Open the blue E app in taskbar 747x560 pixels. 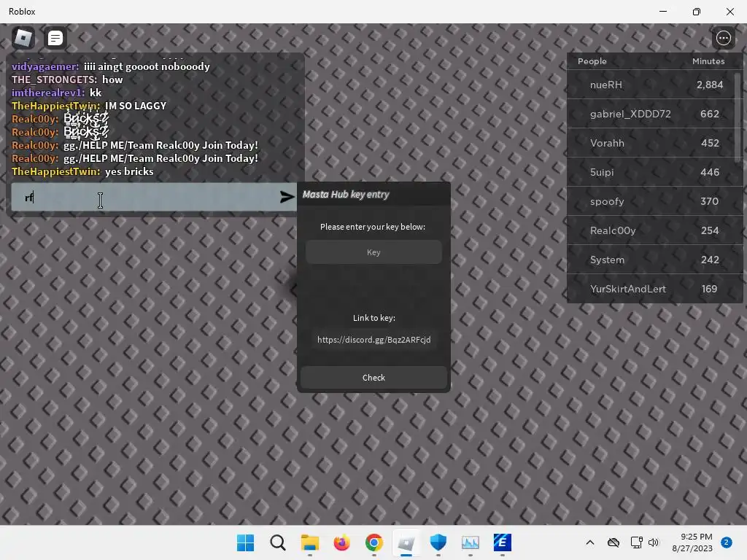tap(502, 542)
